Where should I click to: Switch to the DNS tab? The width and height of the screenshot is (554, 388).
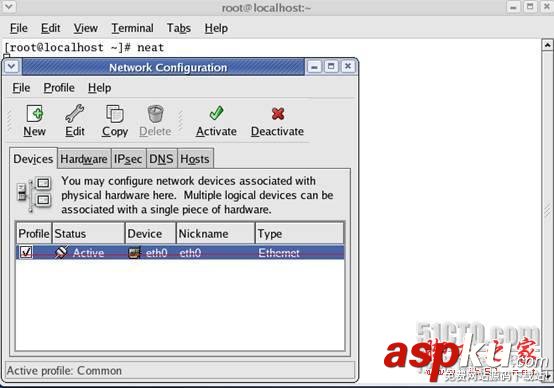(161, 159)
